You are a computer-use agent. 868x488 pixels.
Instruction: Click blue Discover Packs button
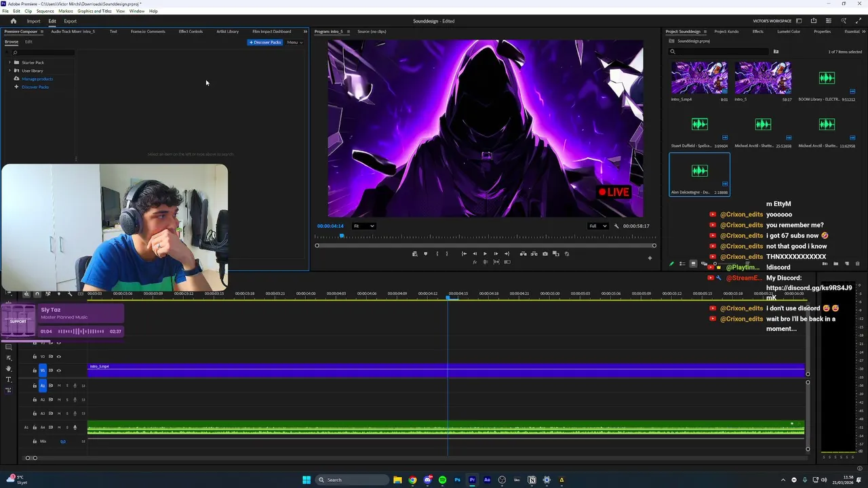point(264,42)
